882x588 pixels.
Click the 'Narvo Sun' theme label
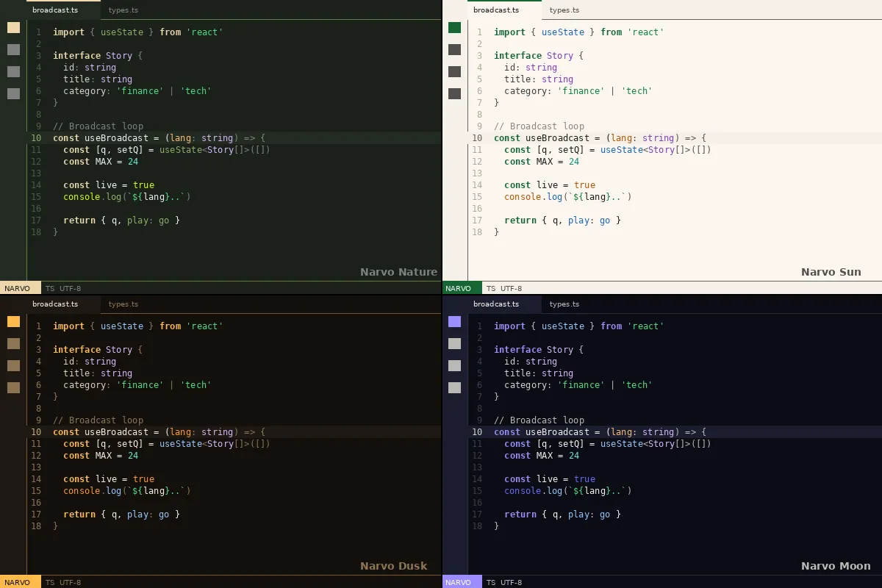tap(831, 272)
